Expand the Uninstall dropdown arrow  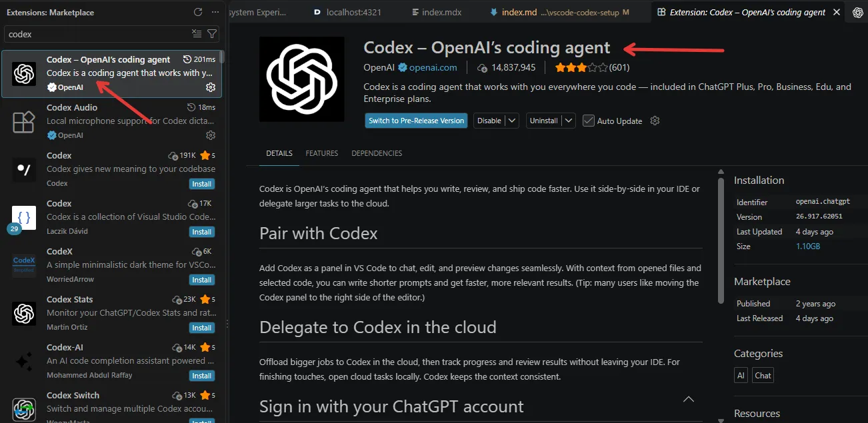tap(569, 121)
